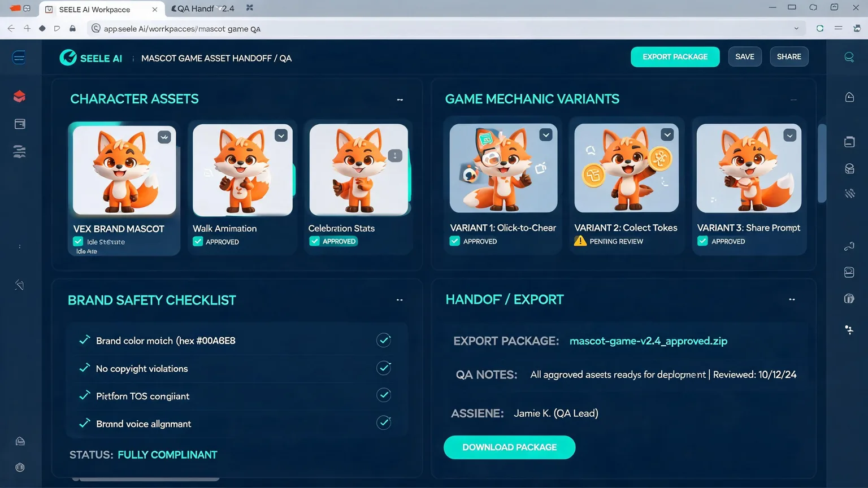Open the window panel icon in the left sidebar

coord(20,124)
